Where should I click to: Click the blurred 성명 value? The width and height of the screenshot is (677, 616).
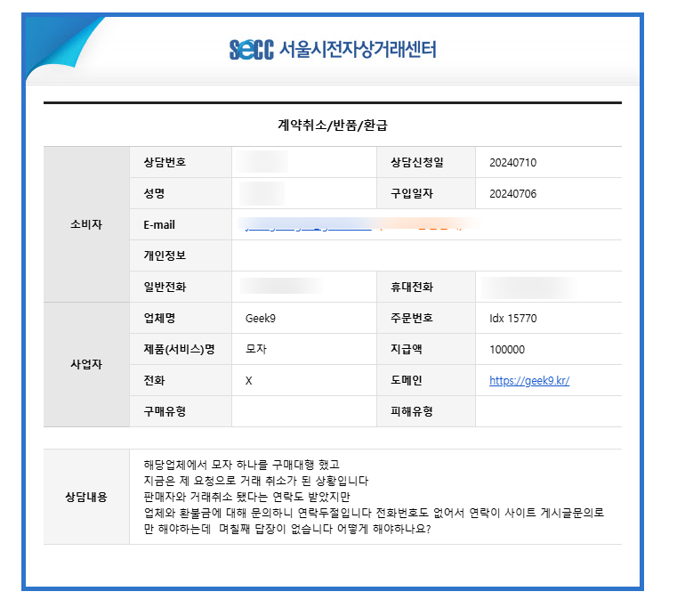(x=262, y=193)
